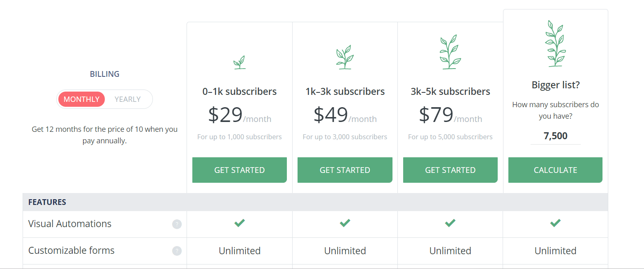Click Get Started for the $49 plan
The image size is (644, 269).
pyautogui.click(x=345, y=170)
